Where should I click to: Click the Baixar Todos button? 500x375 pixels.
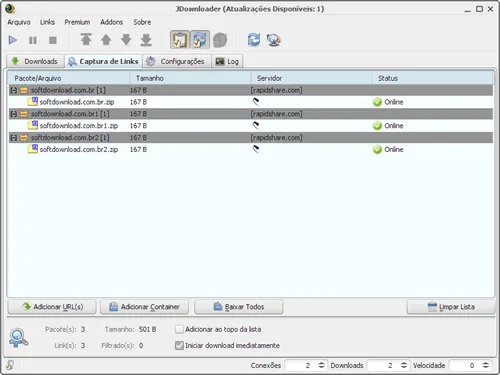coord(239,307)
